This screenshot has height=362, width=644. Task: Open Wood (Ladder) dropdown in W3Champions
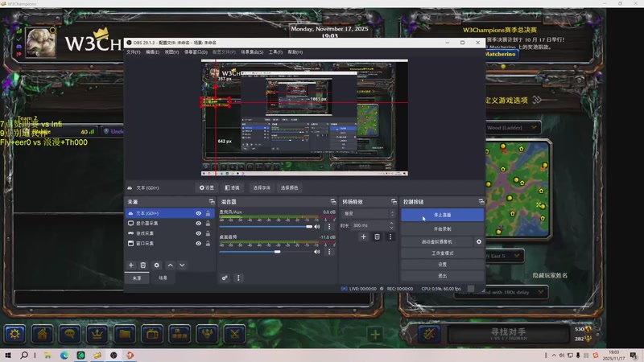point(512,128)
